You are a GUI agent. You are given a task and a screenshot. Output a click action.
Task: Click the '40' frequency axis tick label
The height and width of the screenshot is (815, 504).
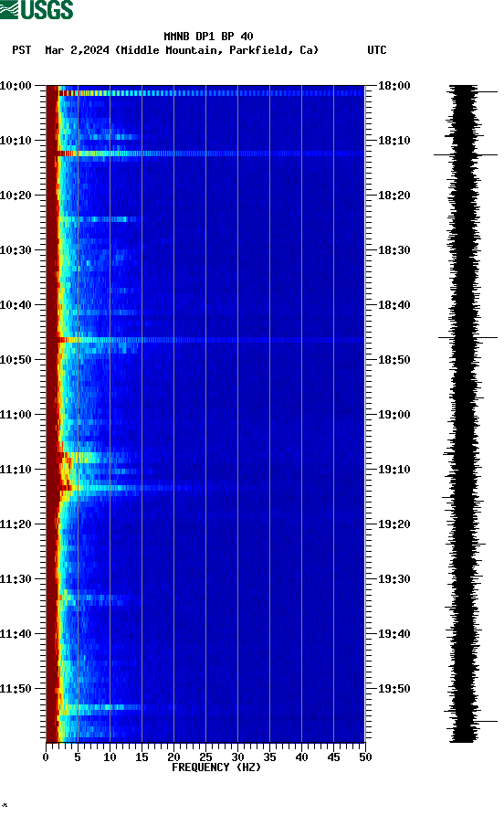[x=302, y=757]
